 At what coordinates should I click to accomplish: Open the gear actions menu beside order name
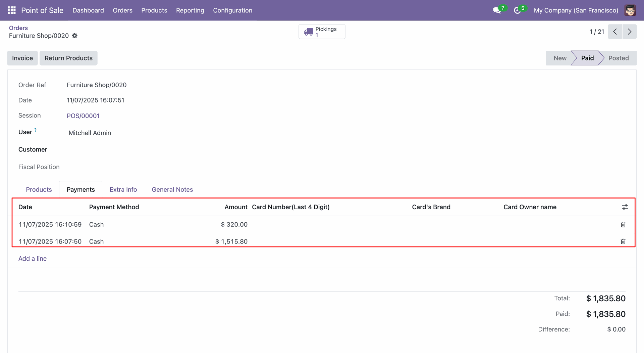click(x=75, y=36)
